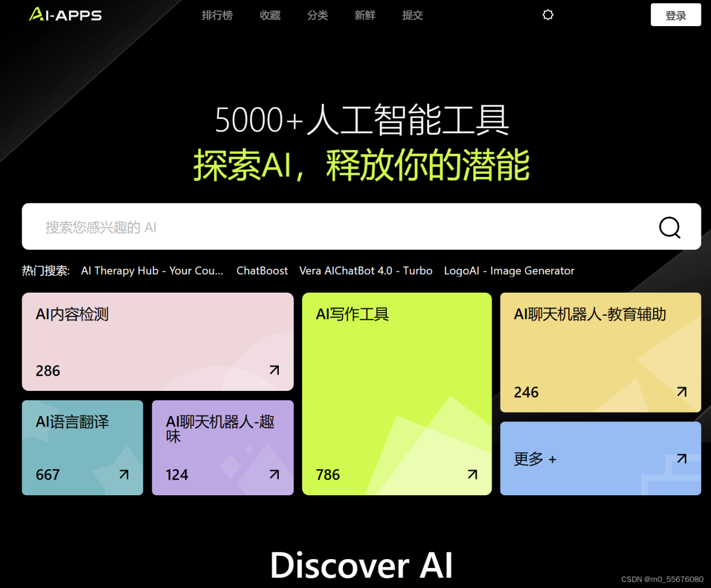Open hot search ChatBoost link
Image resolution: width=711 pixels, height=588 pixels.
coord(262,270)
